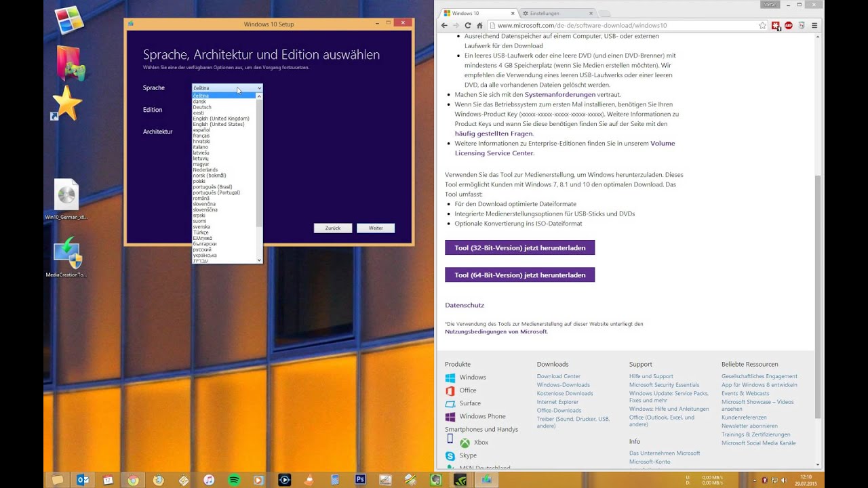Screen dimensions: 868x488
Task: Click the Chrome page vertical scrollbar
Action: pyautogui.click(x=818, y=297)
